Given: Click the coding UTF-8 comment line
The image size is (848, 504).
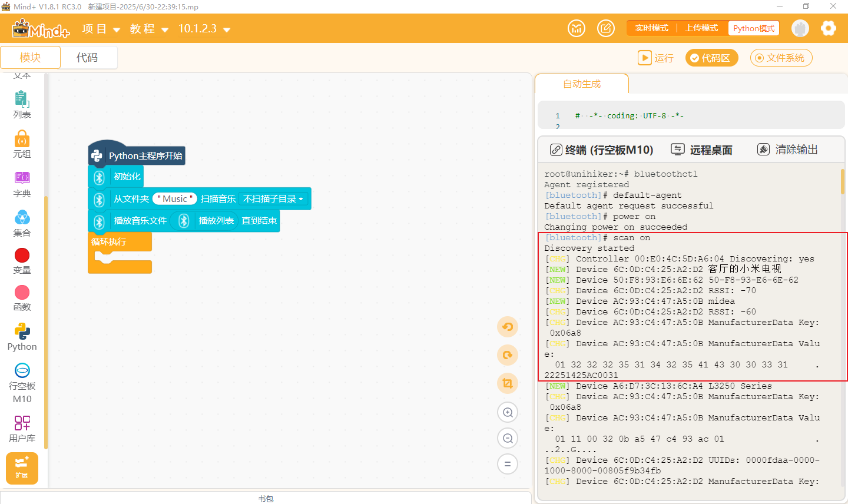Looking at the screenshot, I should 630,116.
